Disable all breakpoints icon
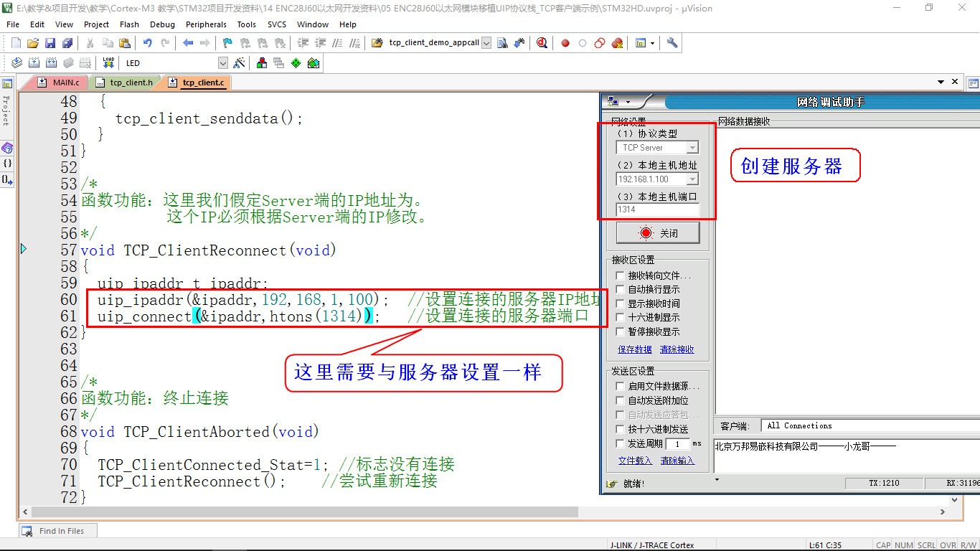980x551 pixels. pos(600,43)
